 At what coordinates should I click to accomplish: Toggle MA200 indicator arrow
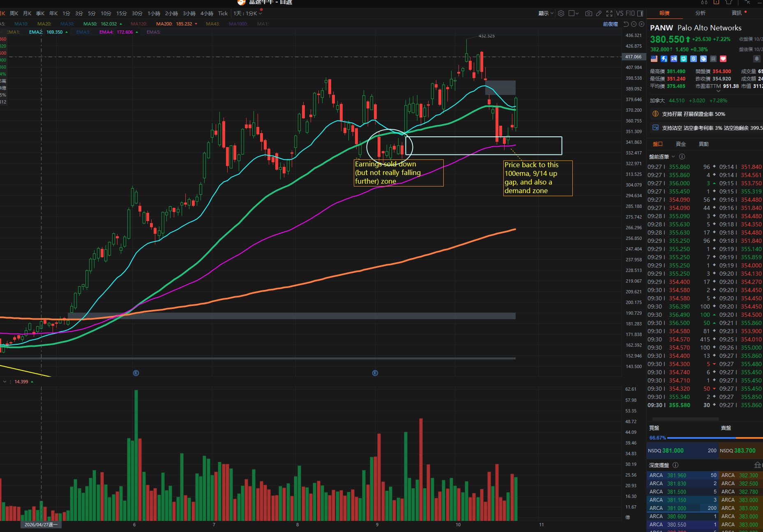(x=196, y=24)
